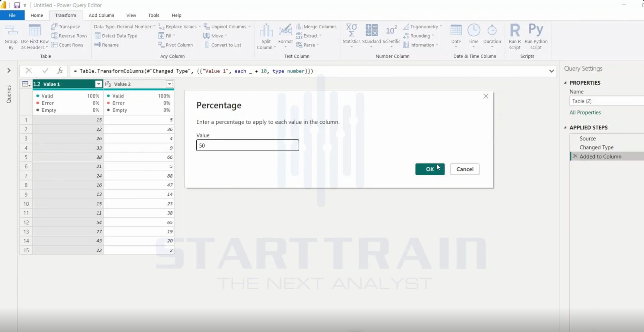
Task: Click the Group By icon
Action: coord(11,37)
